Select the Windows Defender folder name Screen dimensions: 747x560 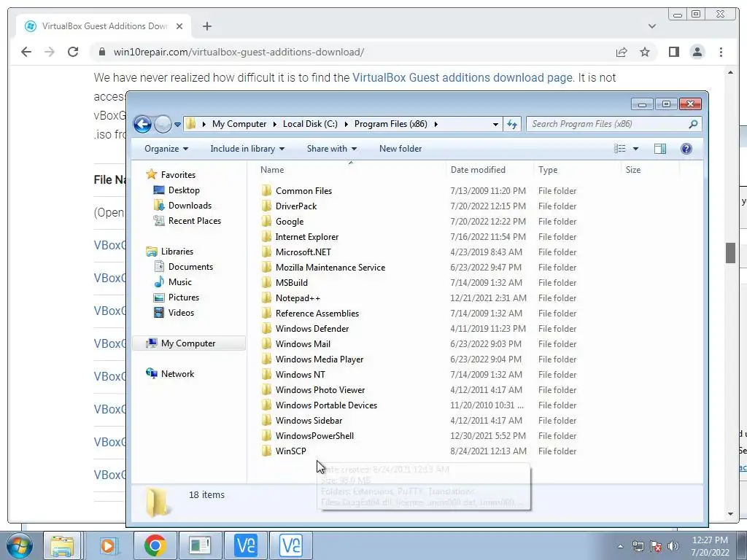pos(312,329)
